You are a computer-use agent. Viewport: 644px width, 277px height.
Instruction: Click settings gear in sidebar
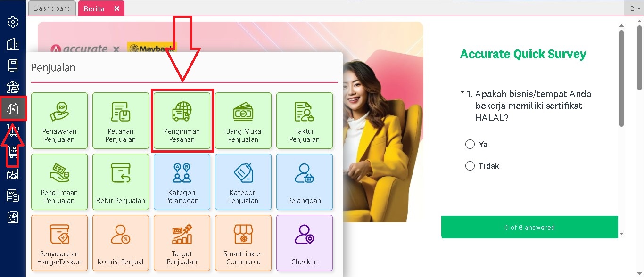[x=13, y=22]
